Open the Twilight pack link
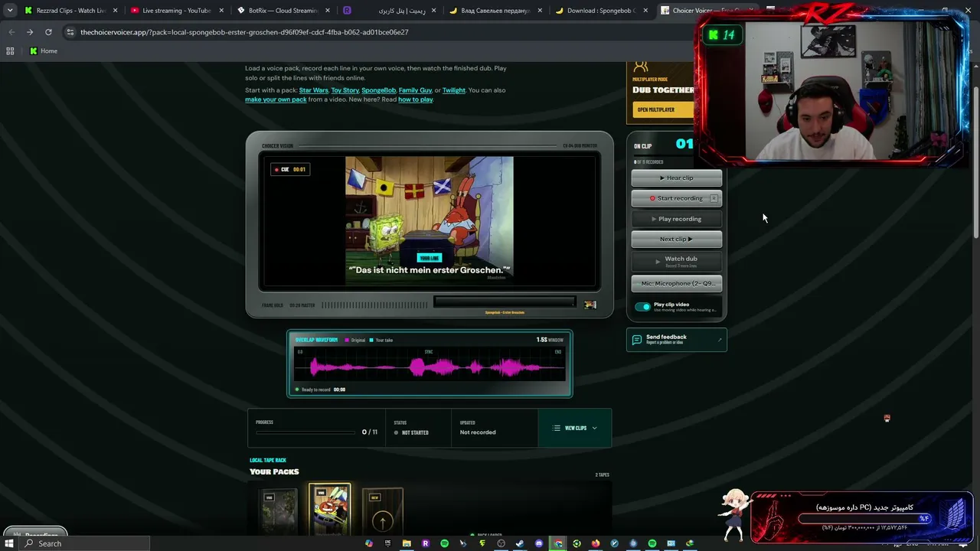The image size is (980, 551). [x=453, y=90]
